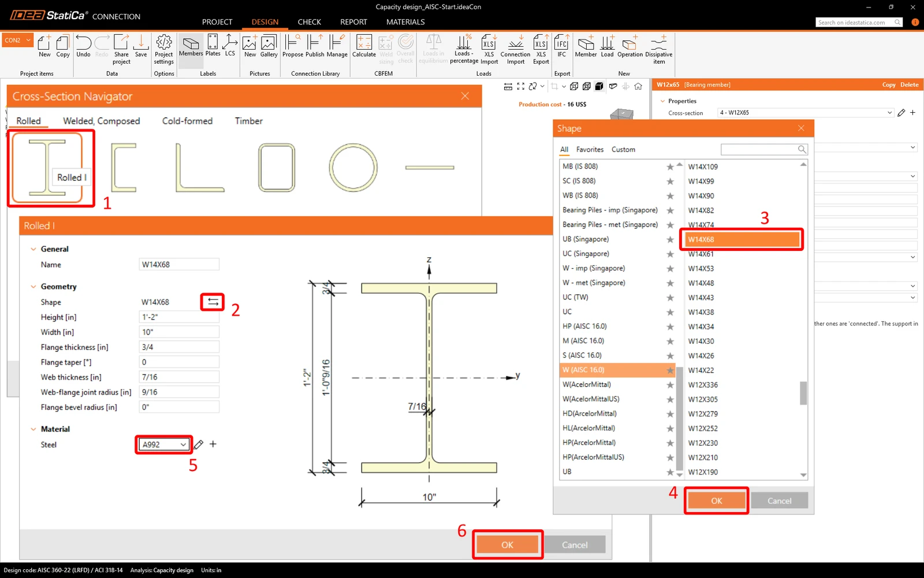Click the swap shape icon beside W14X68

pyautogui.click(x=213, y=302)
